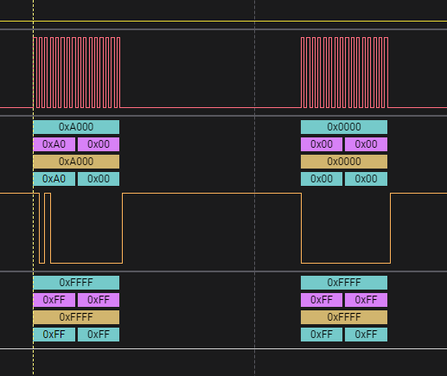The width and height of the screenshot is (447, 376).
Task: Select purple 0x00 byte beside purple 0xA0
Action: coord(98,144)
